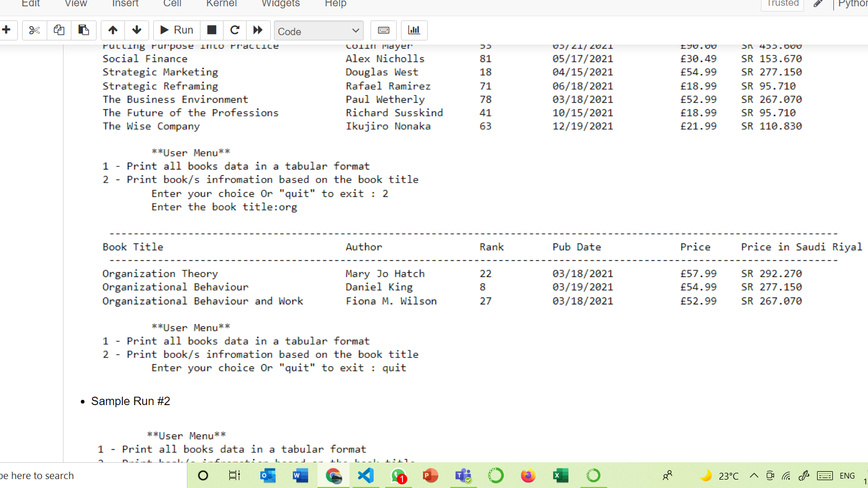Open Wi-Fi network settings in tray
Viewport: 868px width, 488px height.
[786, 475]
